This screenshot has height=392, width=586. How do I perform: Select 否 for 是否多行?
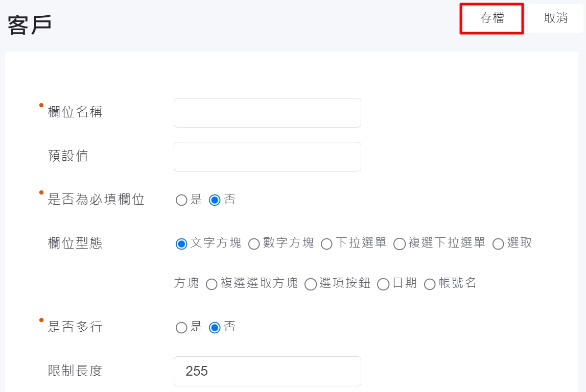tap(215, 328)
